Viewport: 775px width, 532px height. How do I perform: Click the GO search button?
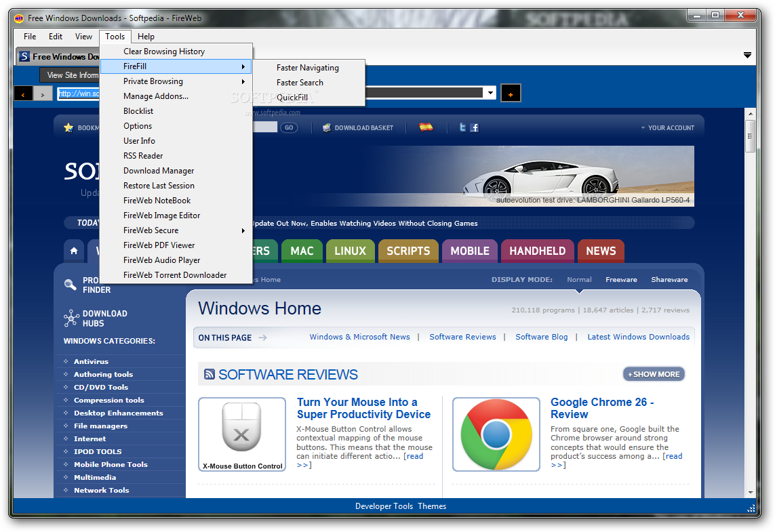[x=289, y=127]
